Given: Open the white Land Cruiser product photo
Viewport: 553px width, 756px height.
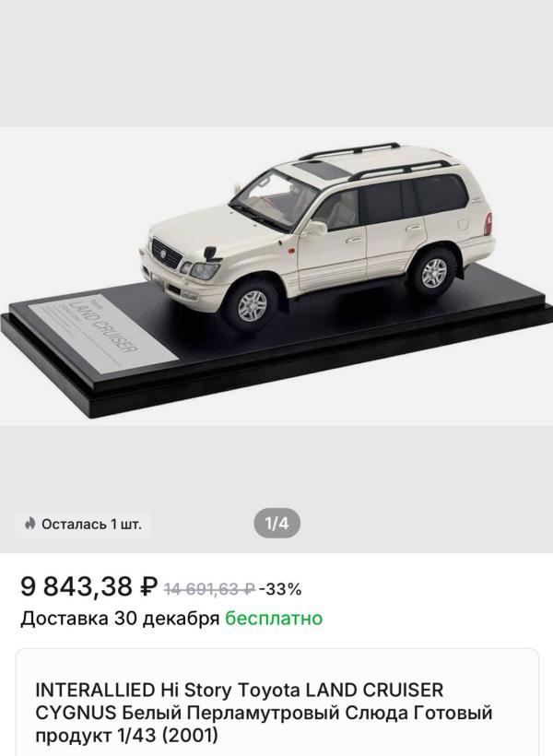Looking at the screenshot, I should 276,276.
